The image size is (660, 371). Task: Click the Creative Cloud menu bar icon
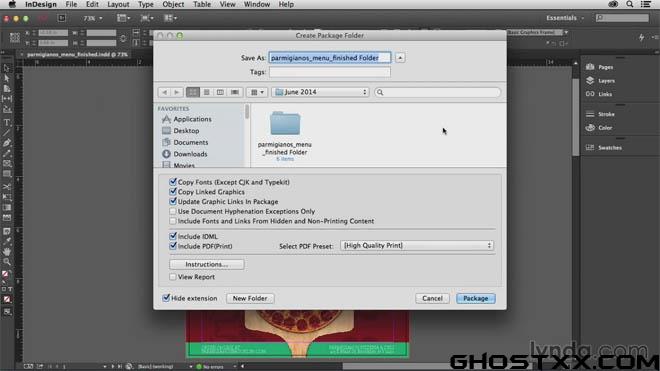pos(613,4)
